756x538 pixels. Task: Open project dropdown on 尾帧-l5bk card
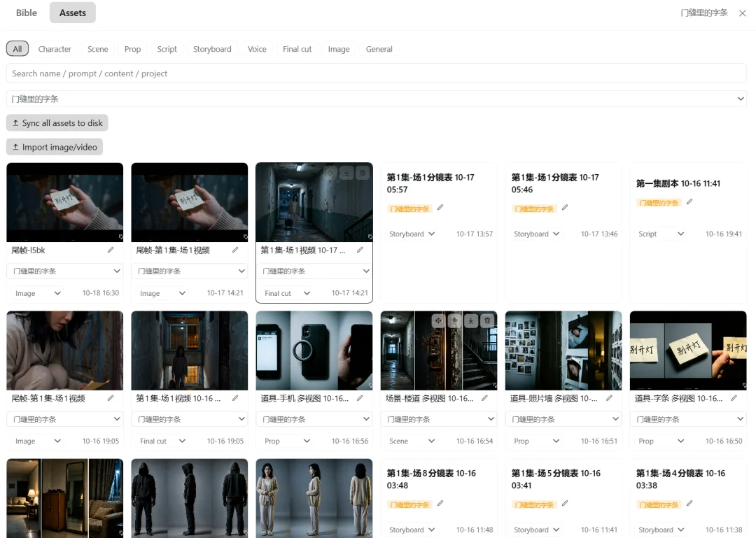pos(65,271)
